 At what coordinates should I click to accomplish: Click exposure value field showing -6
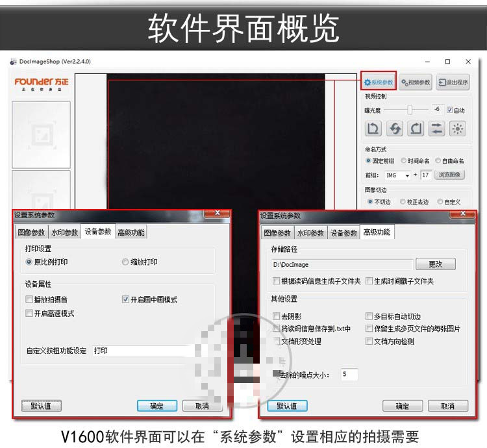438,109
